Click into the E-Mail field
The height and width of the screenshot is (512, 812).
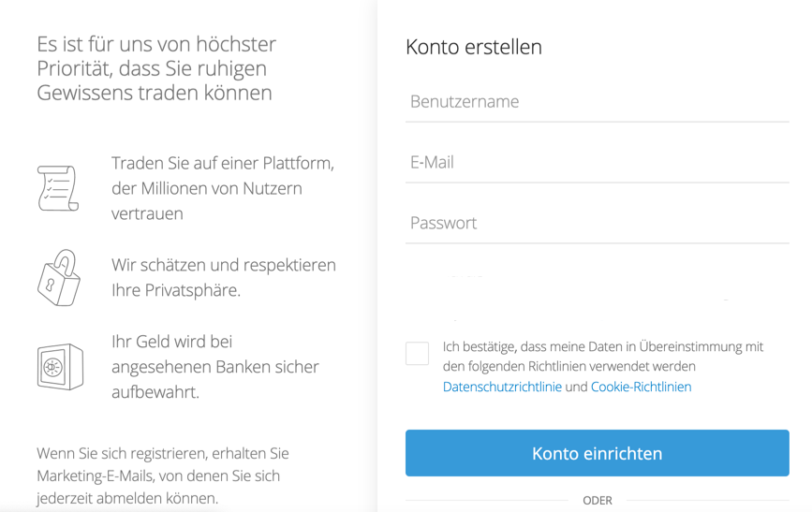597,163
